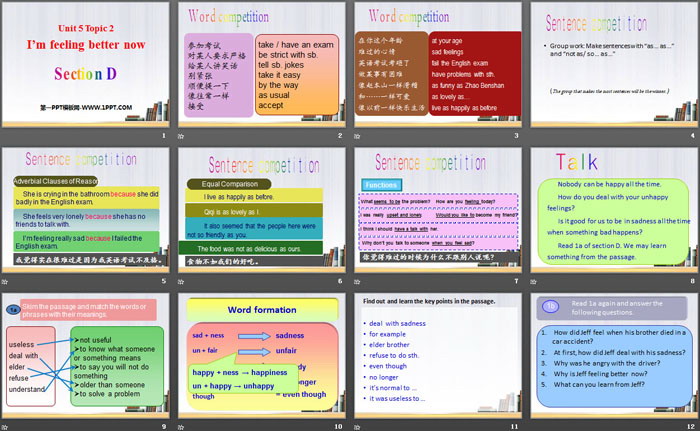Screen dimensions: 700x431
Task: Open slide 11 key points list
Action: coord(436,360)
